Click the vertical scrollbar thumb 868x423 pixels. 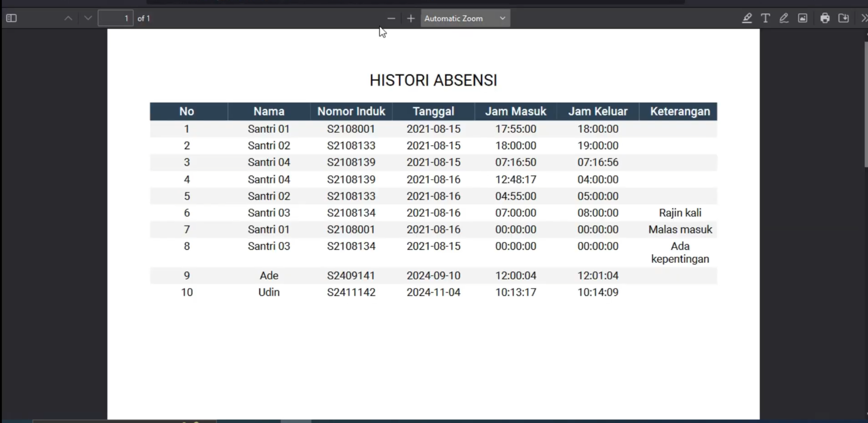[x=866, y=104]
